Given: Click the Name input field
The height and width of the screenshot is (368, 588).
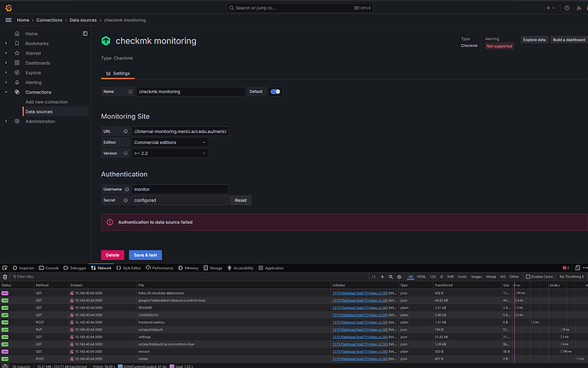Looking at the screenshot, I should tap(191, 91).
